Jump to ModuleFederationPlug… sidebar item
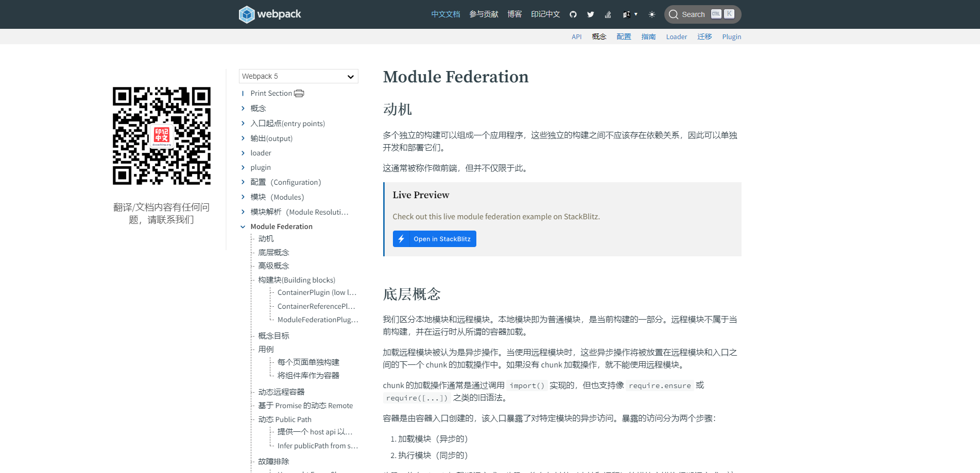The height and width of the screenshot is (473, 980). click(318, 320)
